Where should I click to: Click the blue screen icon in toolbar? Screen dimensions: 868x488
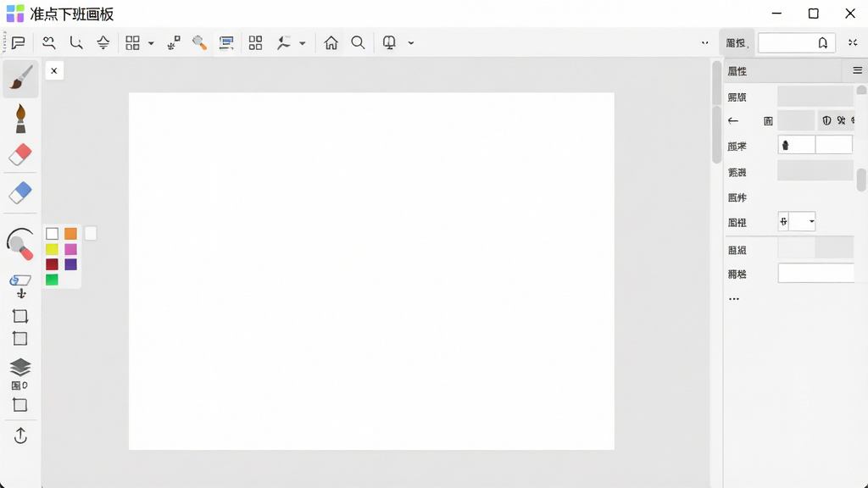[226, 42]
